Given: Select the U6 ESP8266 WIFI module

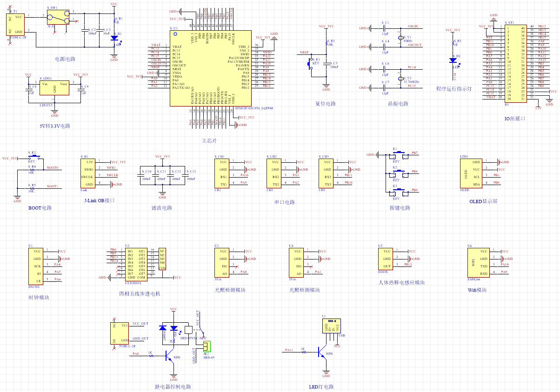Looking at the screenshot, I should [478, 262].
